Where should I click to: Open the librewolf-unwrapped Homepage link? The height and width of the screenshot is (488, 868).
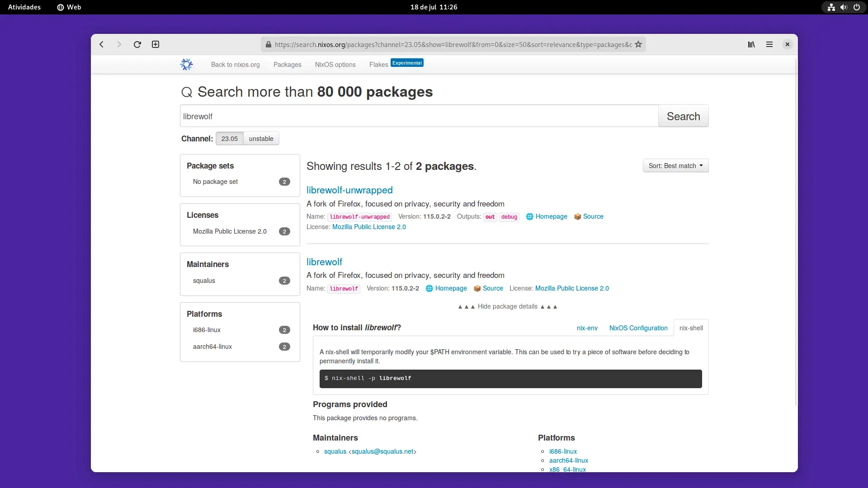pos(551,216)
